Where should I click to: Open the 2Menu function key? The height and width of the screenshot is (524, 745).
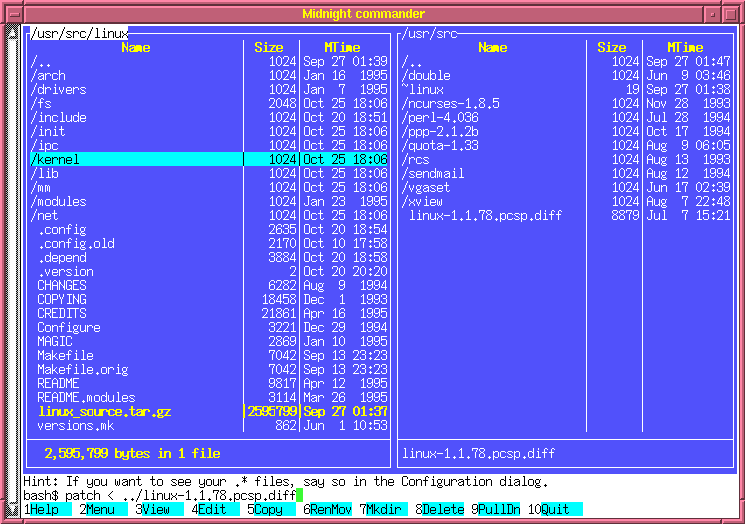point(103,509)
